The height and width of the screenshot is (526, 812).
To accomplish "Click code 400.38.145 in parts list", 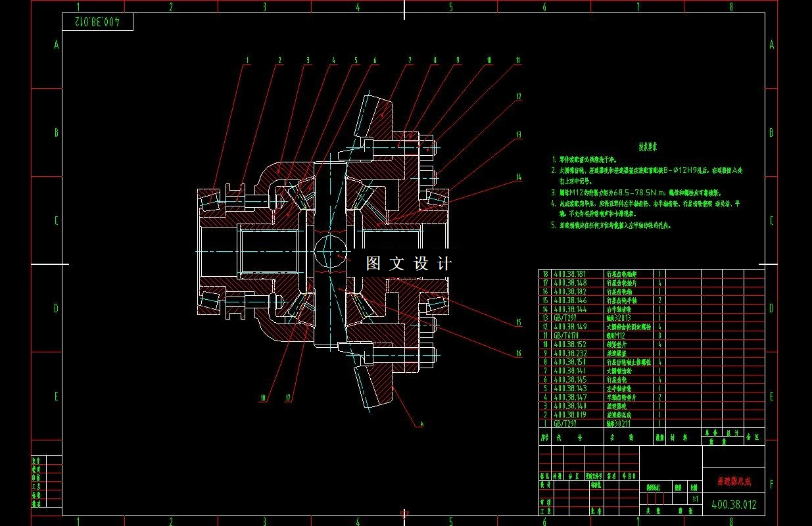I will point(570,379).
